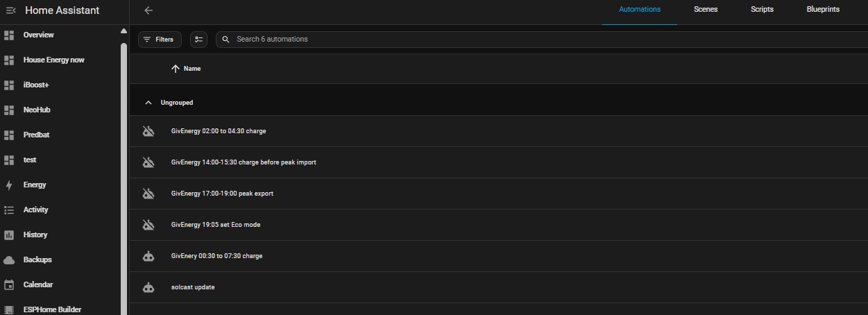Open the Calendar icon in sidebar
The width and height of the screenshot is (868, 315).
click(x=9, y=284)
